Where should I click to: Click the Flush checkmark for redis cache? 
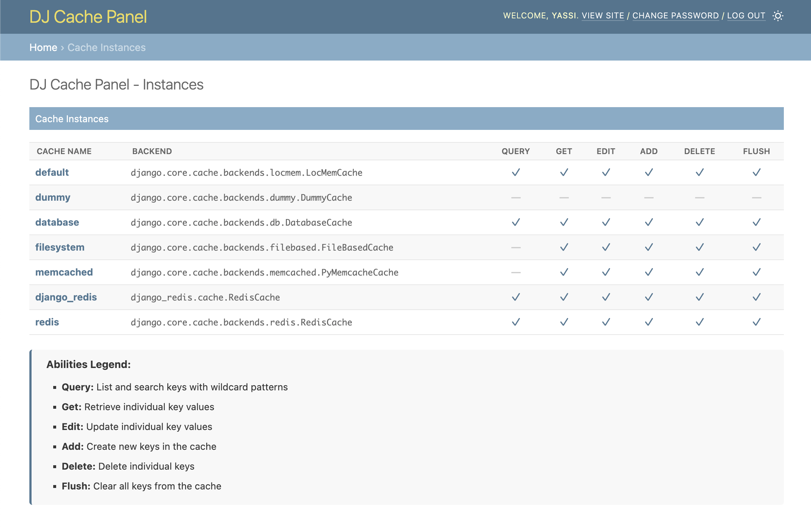pos(756,322)
